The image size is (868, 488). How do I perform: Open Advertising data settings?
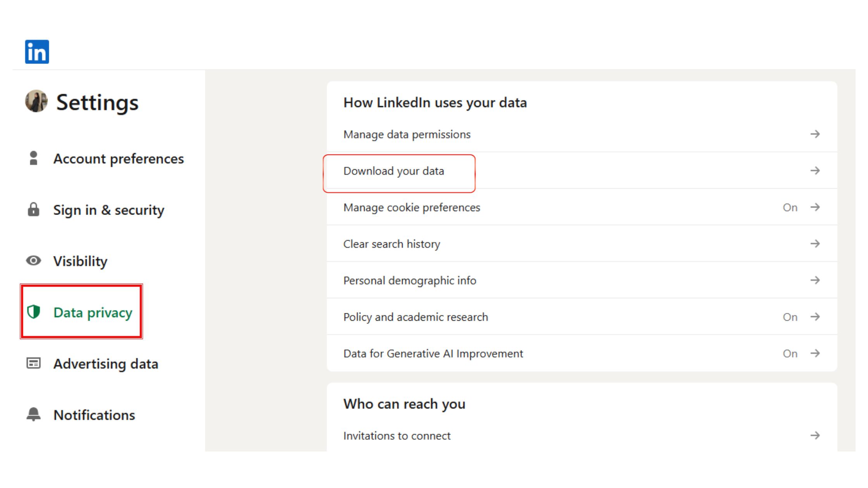tap(106, 364)
